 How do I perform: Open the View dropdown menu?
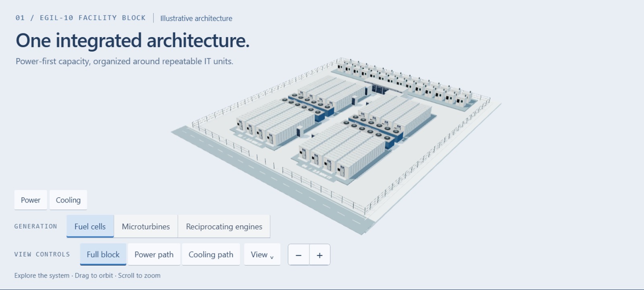pos(262,255)
